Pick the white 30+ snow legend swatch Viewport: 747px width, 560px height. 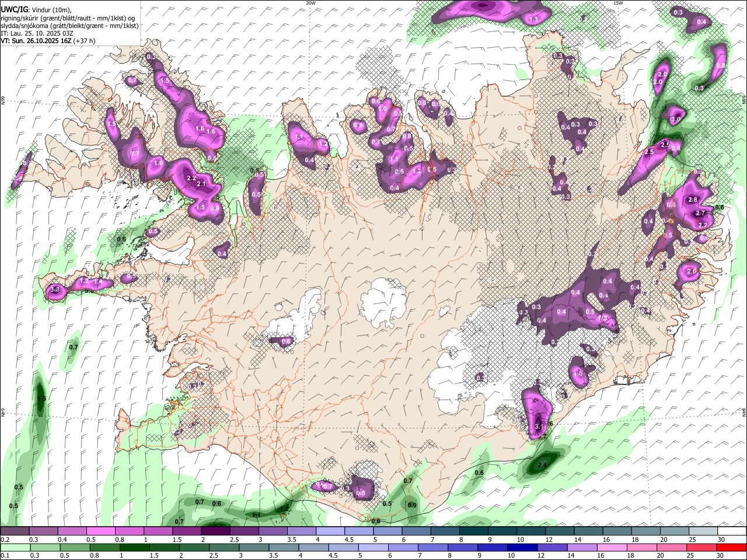[x=732, y=531]
